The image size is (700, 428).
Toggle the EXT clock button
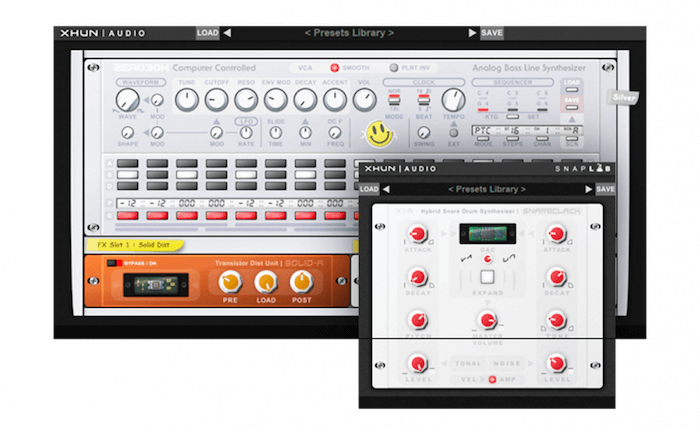click(454, 133)
